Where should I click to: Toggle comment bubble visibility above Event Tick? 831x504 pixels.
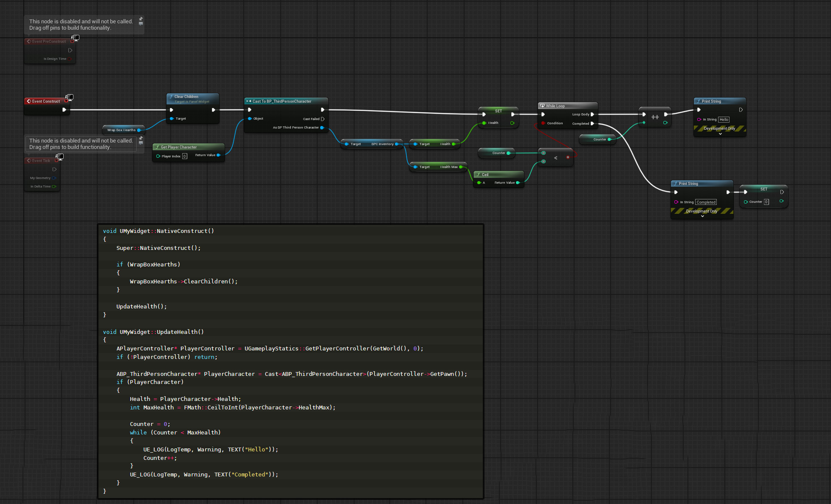[141, 143]
